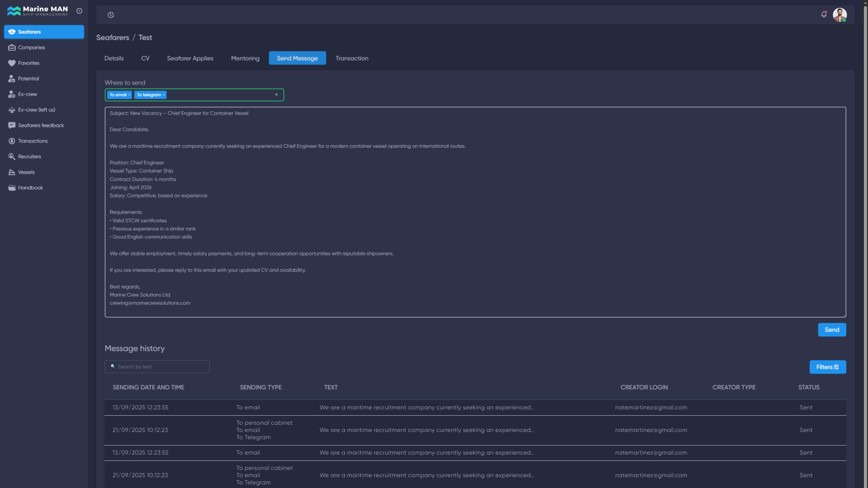The width and height of the screenshot is (868, 488).
Task: Open Companies section in sidebar
Action: (44, 47)
